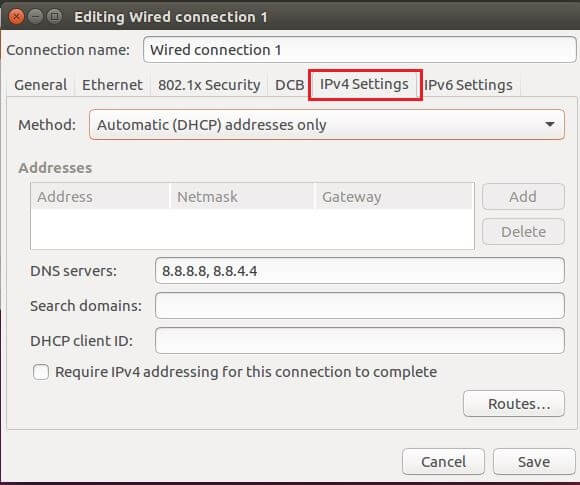Focus the DNS servers field
580x485 pixels.
(360, 271)
